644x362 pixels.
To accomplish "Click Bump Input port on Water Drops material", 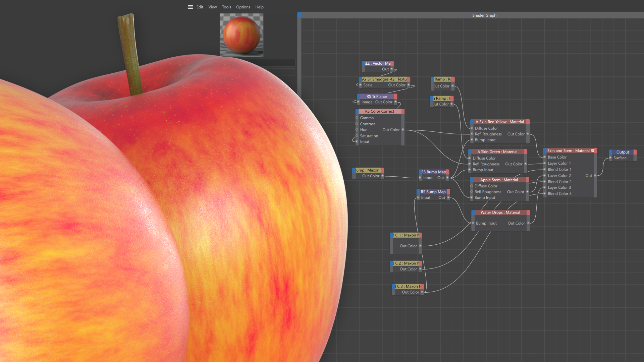I will click(x=473, y=223).
